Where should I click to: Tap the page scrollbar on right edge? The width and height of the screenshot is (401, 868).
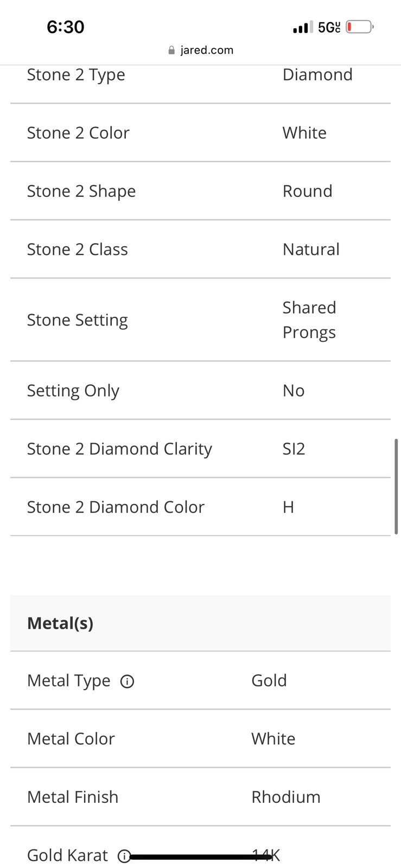[396, 487]
